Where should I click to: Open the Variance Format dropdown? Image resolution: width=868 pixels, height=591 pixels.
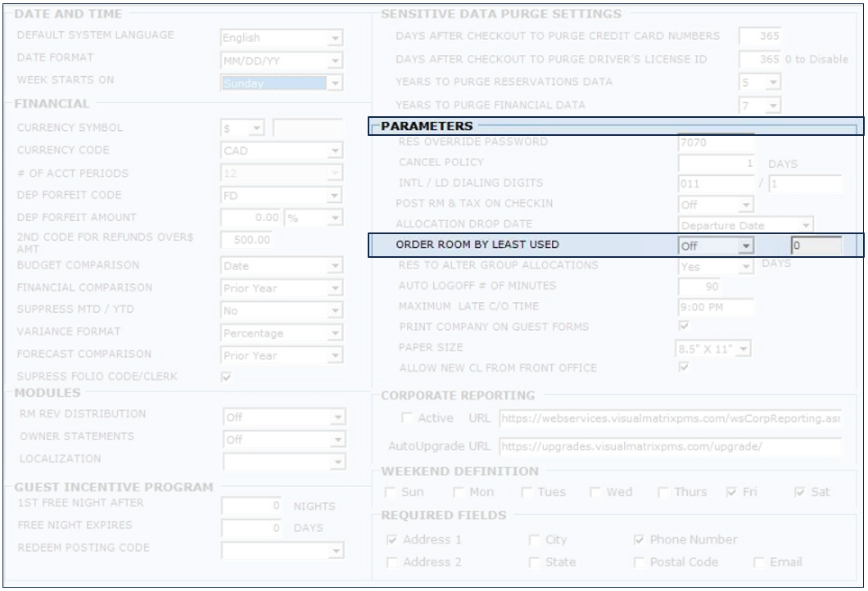tap(334, 333)
